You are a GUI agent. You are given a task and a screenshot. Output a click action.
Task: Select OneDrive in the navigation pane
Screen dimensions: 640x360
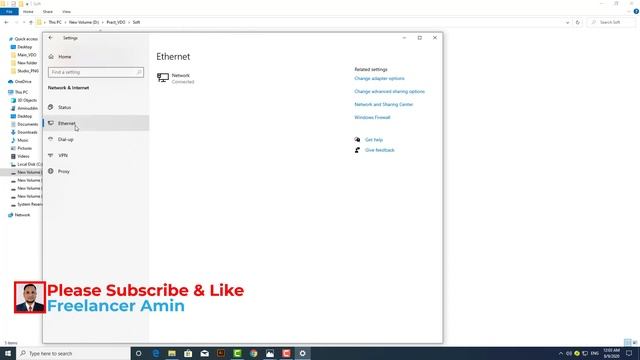23,82
